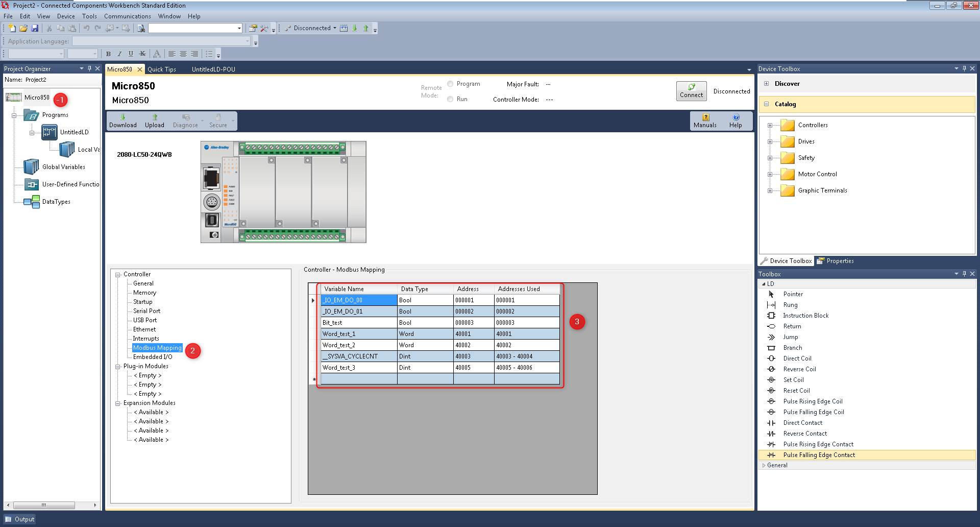This screenshot has width=980, height=527.
Task: Click the Underline formatting icon
Action: click(131, 54)
